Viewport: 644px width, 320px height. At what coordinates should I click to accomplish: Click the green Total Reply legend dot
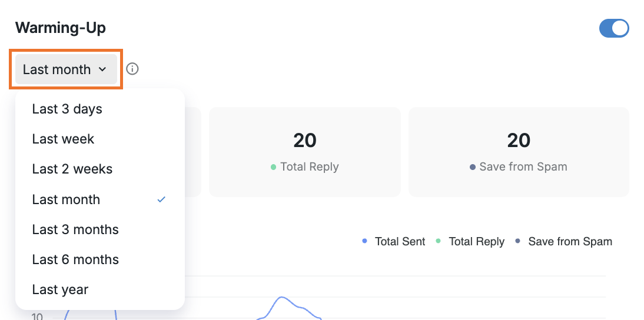[x=439, y=241]
